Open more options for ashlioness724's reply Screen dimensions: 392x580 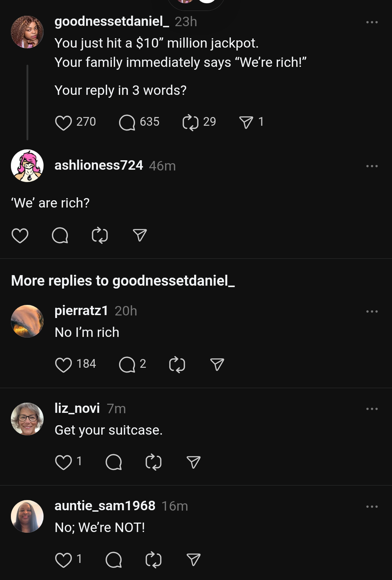click(372, 166)
